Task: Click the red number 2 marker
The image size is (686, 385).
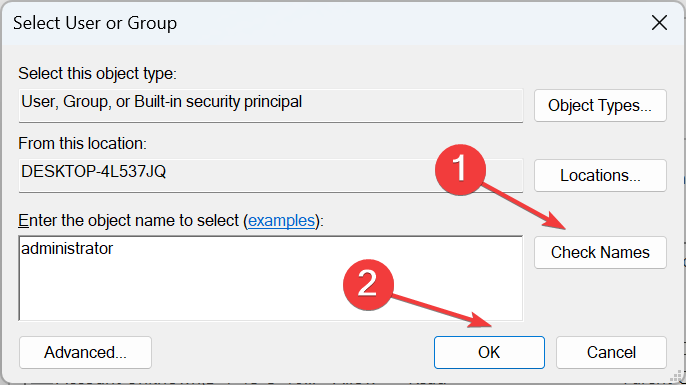Action: [x=368, y=285]
